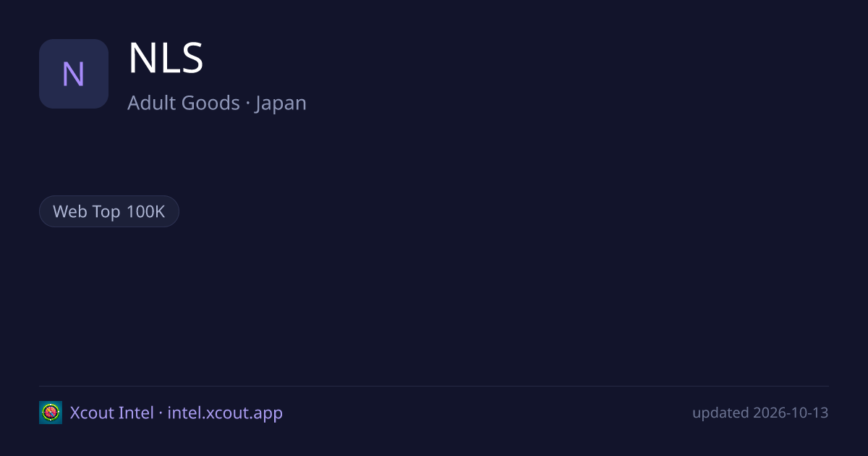
Task: Click the word Intel in footer
Action: coord(136,413)
